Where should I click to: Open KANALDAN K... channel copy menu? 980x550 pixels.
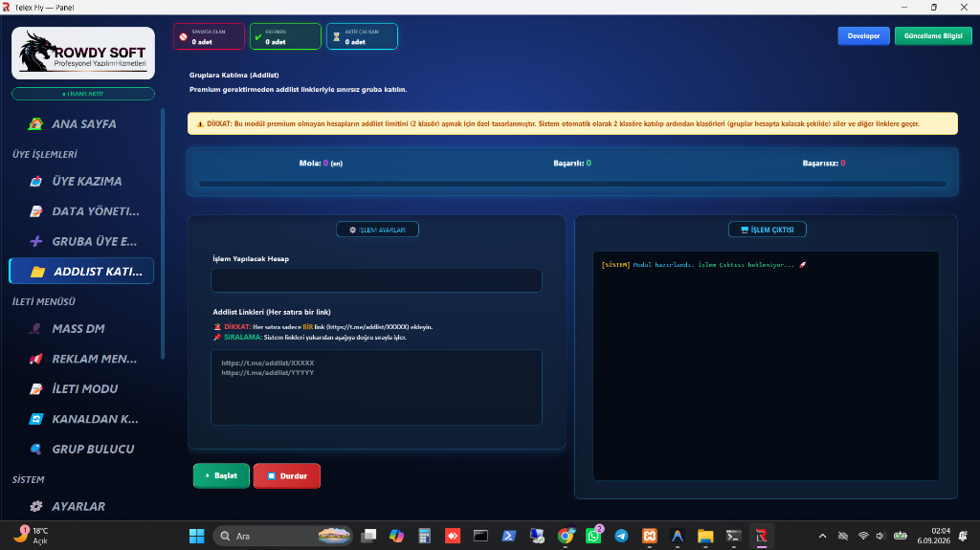[x=81, y=419]
